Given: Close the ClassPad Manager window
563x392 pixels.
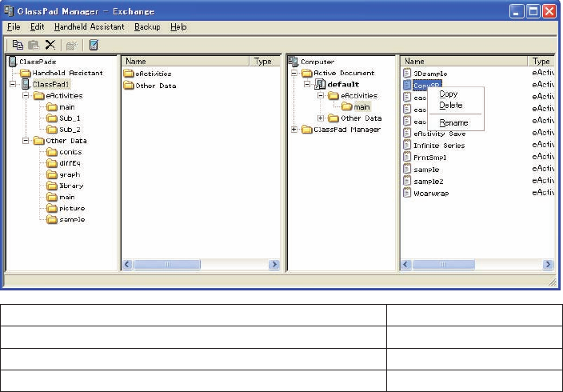Looking at the screenshot, I should pyautogui.click(x=549, y=11).
